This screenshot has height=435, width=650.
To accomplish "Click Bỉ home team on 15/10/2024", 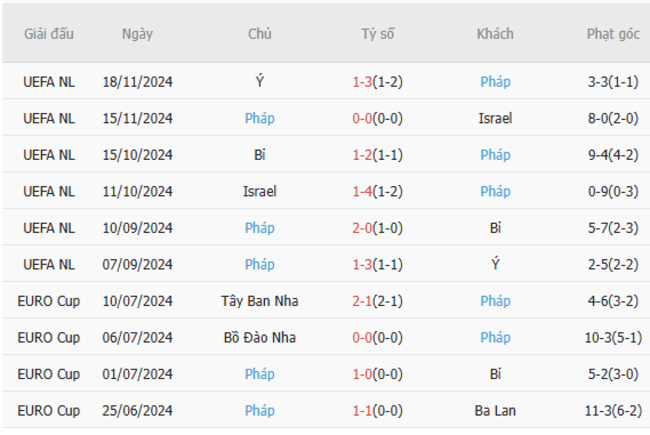I will click(259, 155).
